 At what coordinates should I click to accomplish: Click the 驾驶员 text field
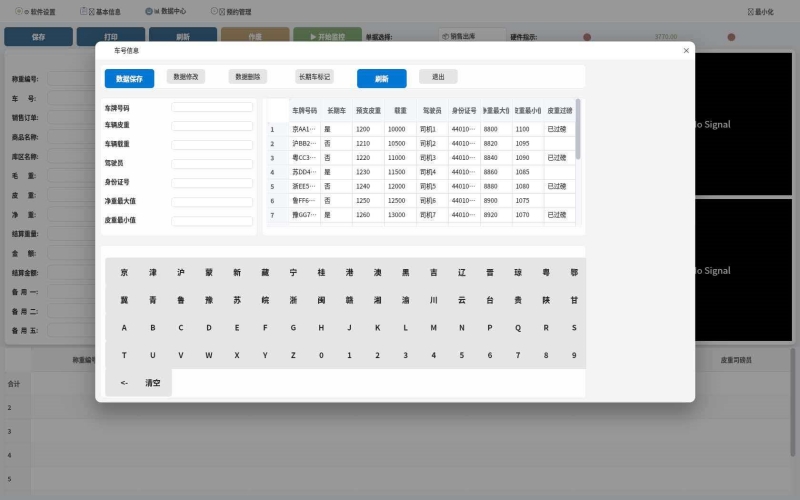click(212, 163)
